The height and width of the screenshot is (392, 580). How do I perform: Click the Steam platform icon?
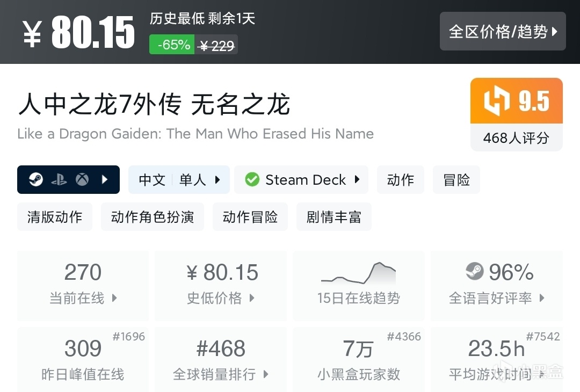click(x=35, y=179)
